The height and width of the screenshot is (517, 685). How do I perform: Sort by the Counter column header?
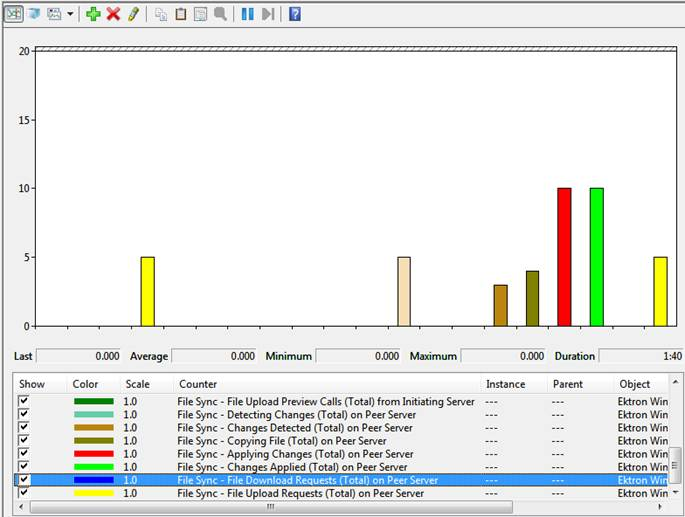coord(198,384)
